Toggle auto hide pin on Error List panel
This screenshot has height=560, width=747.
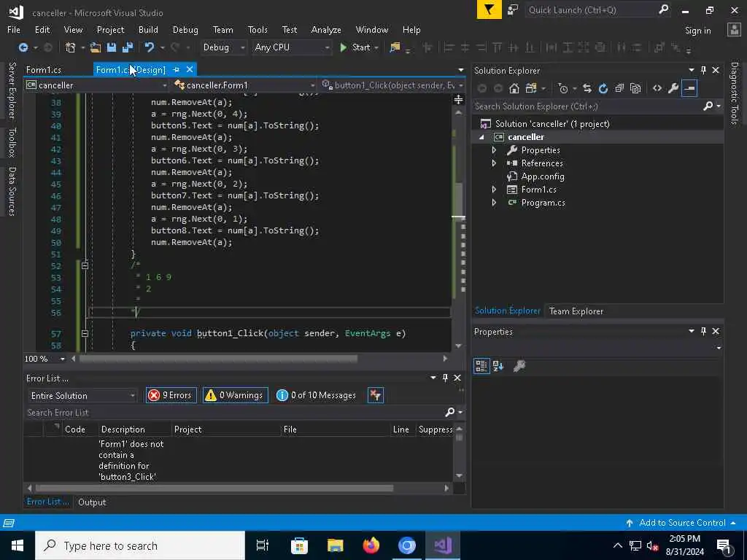pyautogui.click(x=446, y=378)
